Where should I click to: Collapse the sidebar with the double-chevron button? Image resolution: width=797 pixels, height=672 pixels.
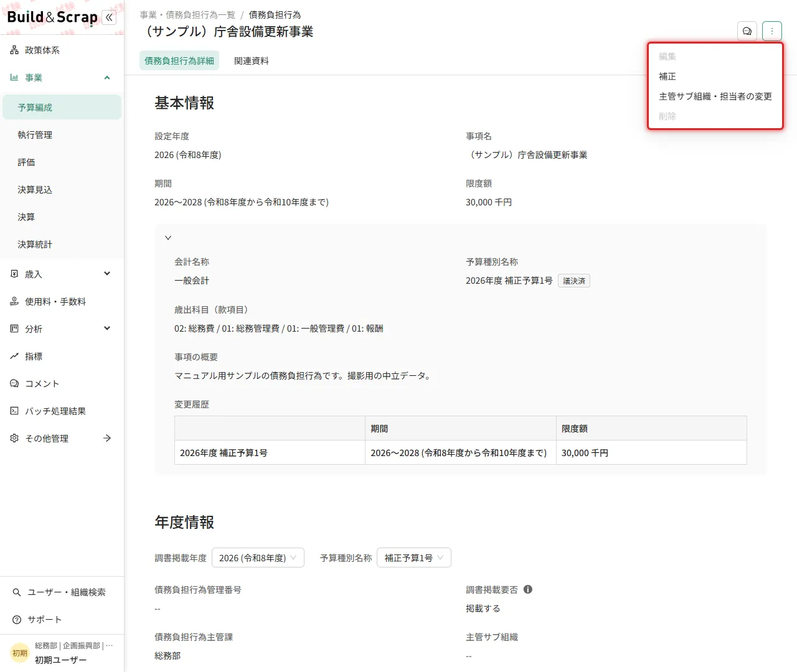(109, 17)
